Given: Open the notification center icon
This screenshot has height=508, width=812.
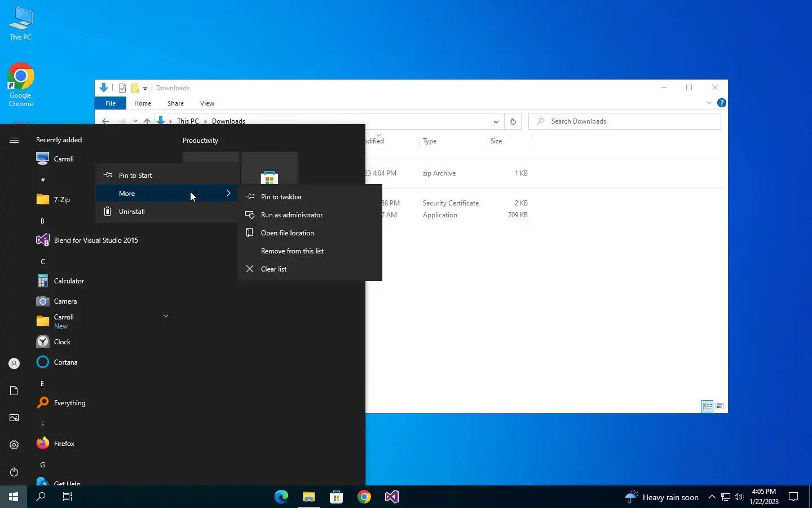Looking at the screenshot, I should (x=793, y=497).
